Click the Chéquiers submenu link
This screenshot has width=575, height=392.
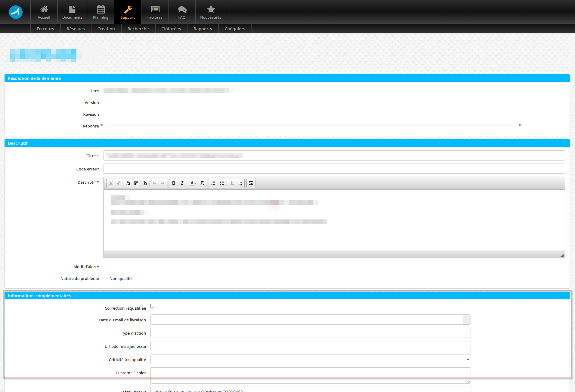tap(235, 29)
